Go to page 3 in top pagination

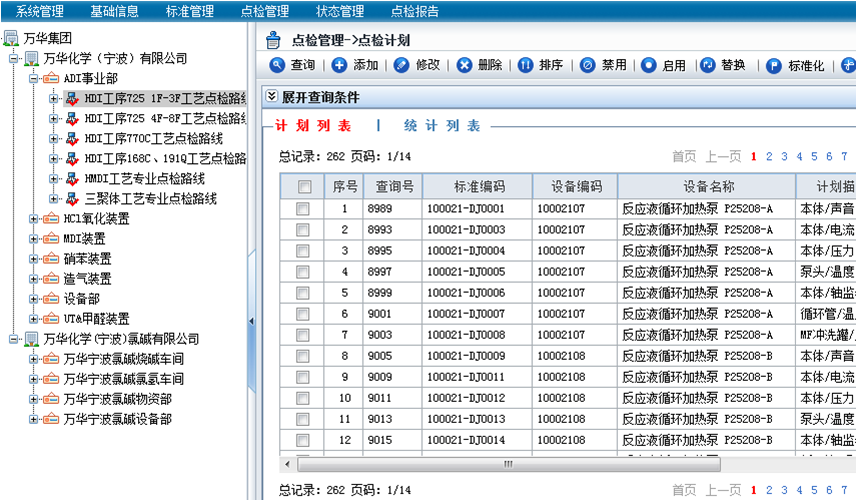pos(783,156)
